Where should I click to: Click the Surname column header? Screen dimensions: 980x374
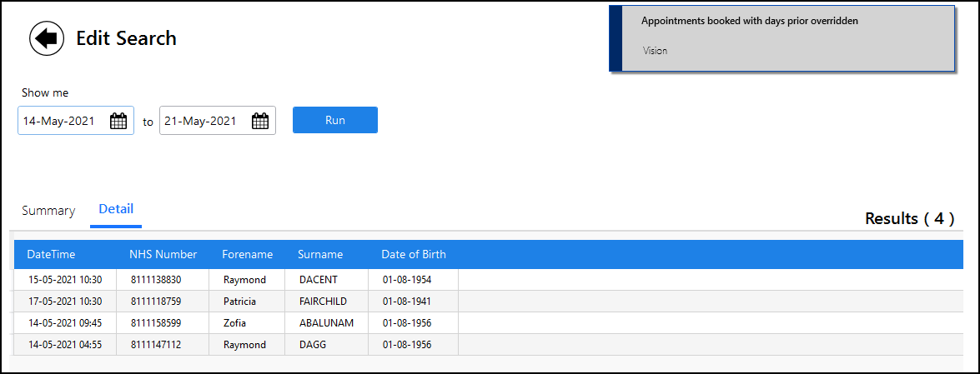pos(320,254)
